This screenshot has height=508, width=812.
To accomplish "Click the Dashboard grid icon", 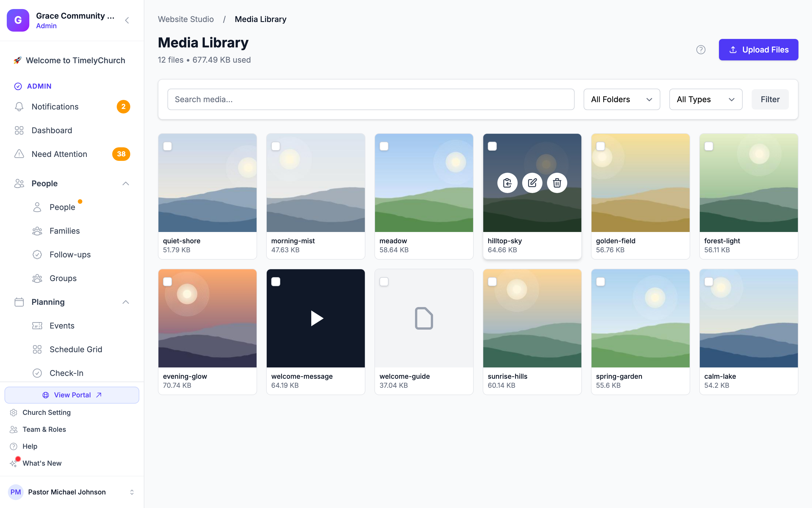I will point(19,130).
